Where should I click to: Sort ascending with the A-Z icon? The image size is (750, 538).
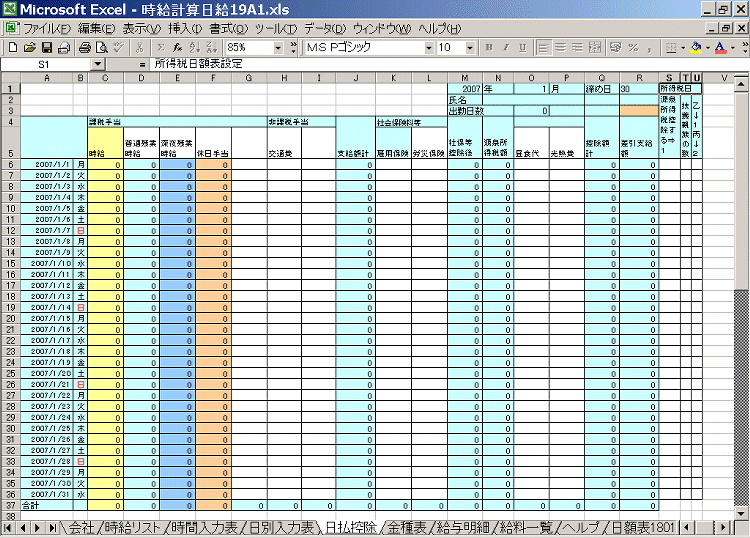click(x=194, y=47)
